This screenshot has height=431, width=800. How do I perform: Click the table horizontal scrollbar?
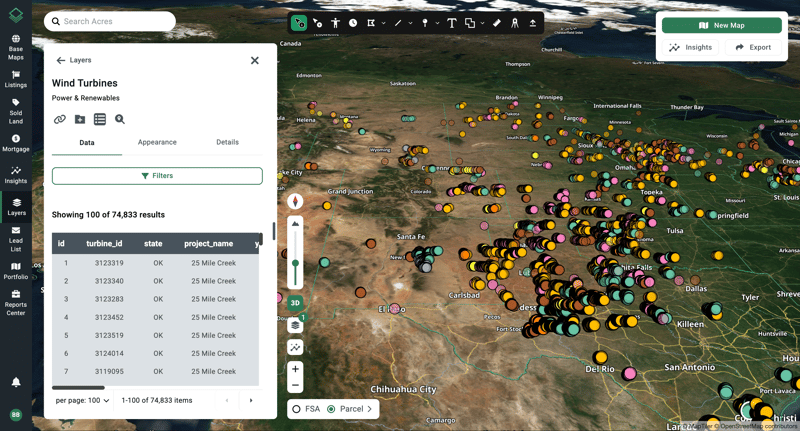click(x=78, y=388)
